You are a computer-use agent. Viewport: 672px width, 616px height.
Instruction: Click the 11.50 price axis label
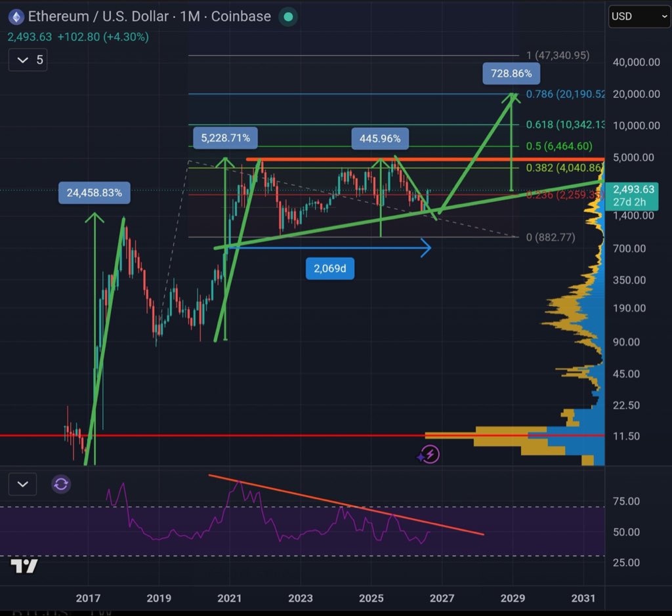pyautogui.click(x=626, y=436)
